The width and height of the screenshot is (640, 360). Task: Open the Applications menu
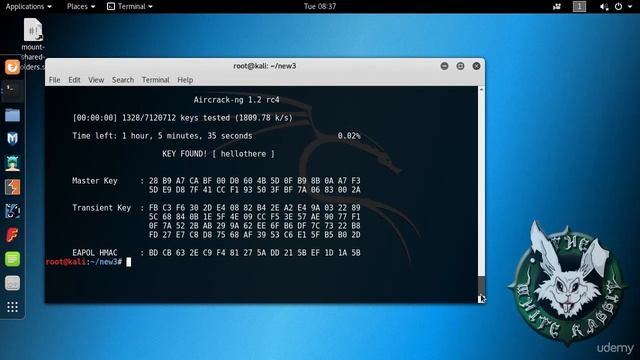(28, 7)
